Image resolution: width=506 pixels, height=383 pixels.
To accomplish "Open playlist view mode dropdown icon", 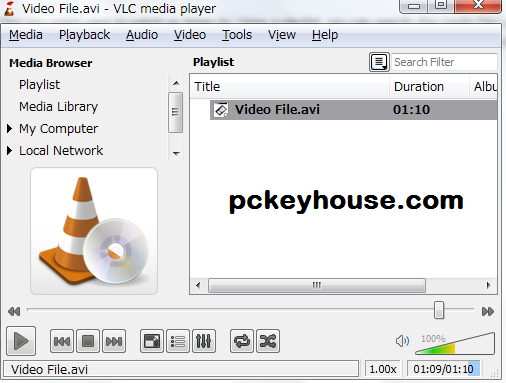I will [x=379, y=62].
